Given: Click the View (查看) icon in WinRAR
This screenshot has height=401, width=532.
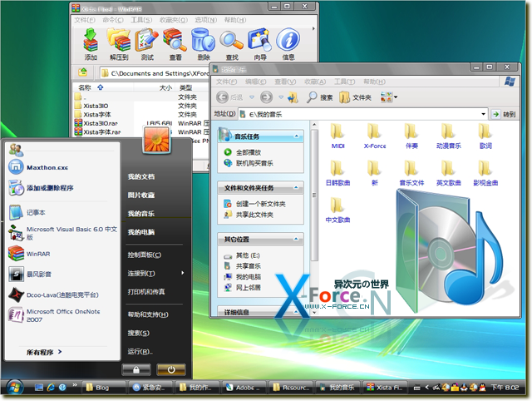Looking at the screenshot, I should tap(175, 44).
